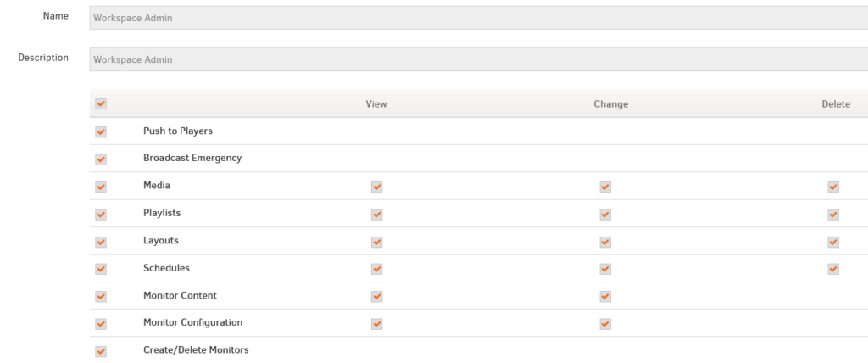Click the Create/Delete Monitors label
868x363 pixels.
[x=196, y=350]
